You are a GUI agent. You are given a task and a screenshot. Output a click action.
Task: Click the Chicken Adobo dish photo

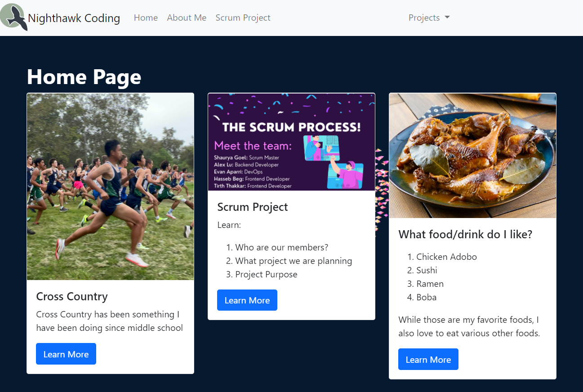click(472, 155)
